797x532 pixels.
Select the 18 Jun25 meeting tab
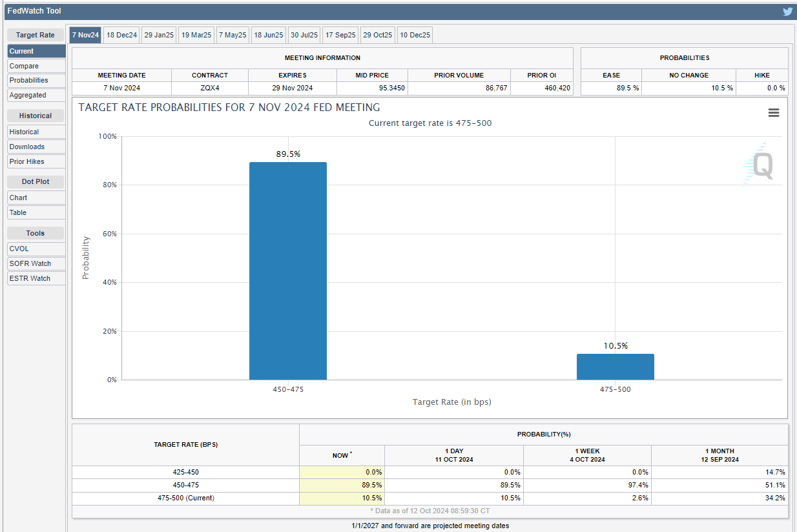click(x=269, y=35)
